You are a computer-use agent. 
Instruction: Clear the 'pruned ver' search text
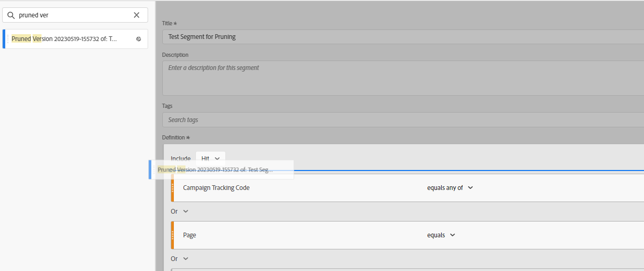click(x=137, y=15)
